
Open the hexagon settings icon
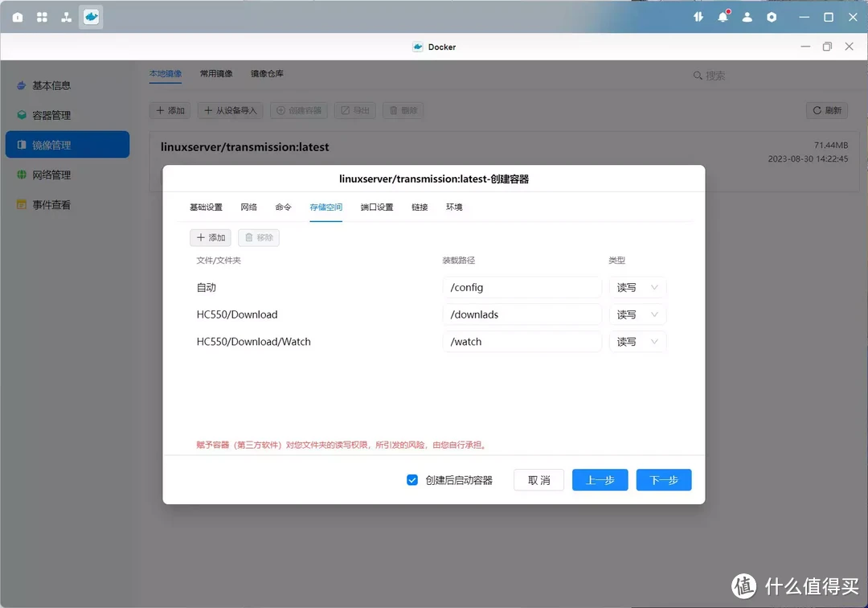point(772,17)
